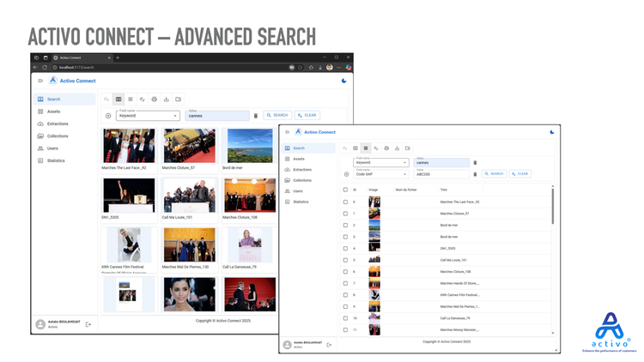The image size is (644, 362).
Task: Click the logout icon in list-view window footer
Action: point(329,345)
